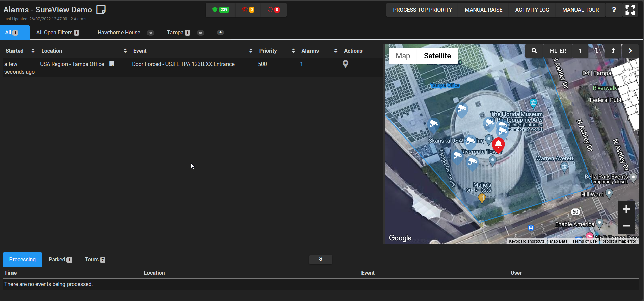Image resolution: width=644 pixels, height=301 pixels.
Task: Open the Tours tab
Action: click(x=95, y=259)
